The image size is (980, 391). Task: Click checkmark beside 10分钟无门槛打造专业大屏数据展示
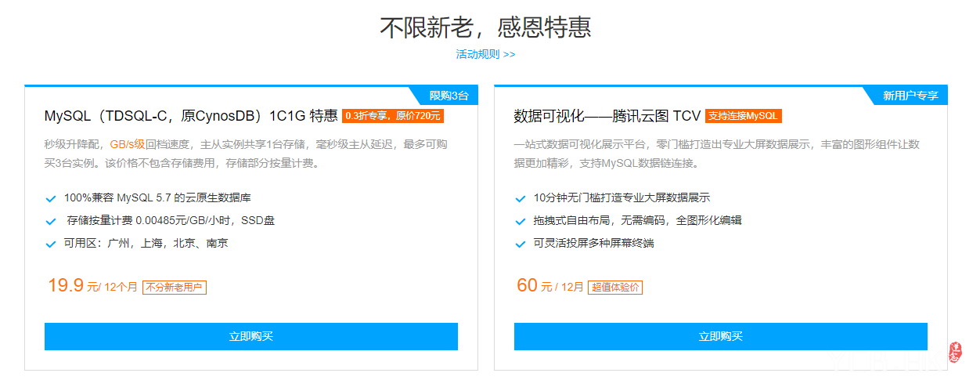coord(521,198)
